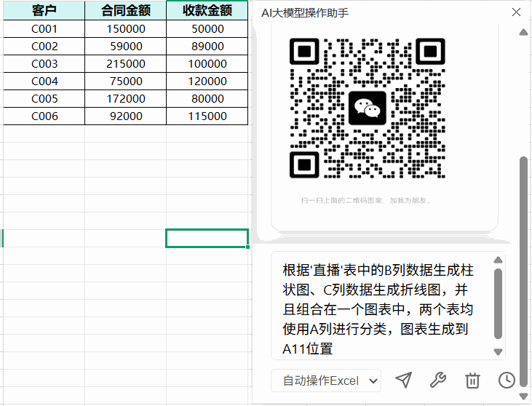Select contract amount cell 59000
Viewport: 532px width, 406px height.
pyautogui.click(x=125, y=46)
